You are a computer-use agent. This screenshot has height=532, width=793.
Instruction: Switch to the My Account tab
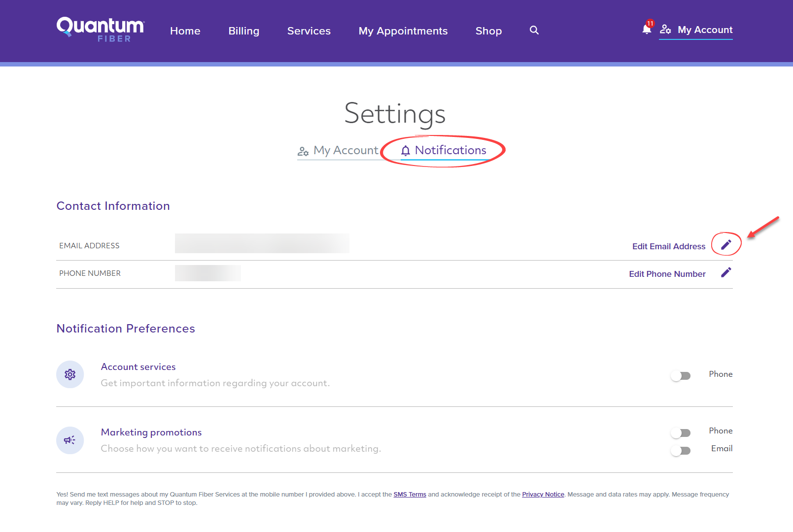[345, 150]
